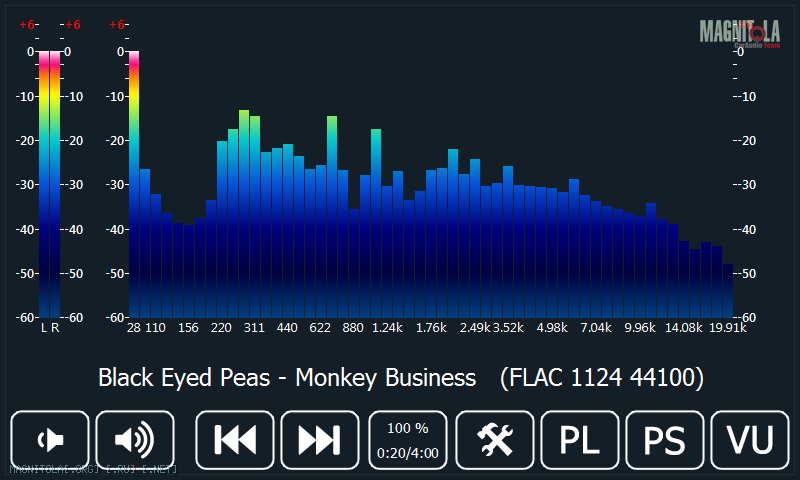Click the 1.24k frequency label

[387, 328]
